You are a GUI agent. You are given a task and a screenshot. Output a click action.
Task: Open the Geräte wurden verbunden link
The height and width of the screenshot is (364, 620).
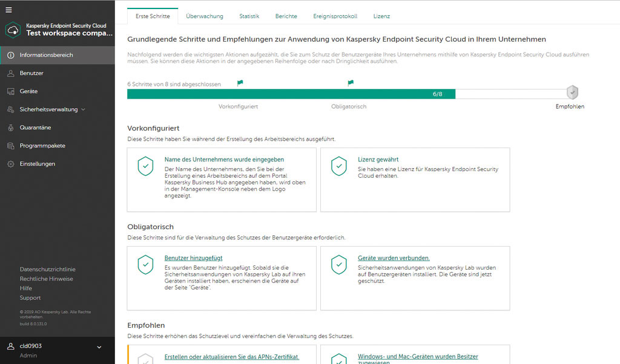coord(394,258)
